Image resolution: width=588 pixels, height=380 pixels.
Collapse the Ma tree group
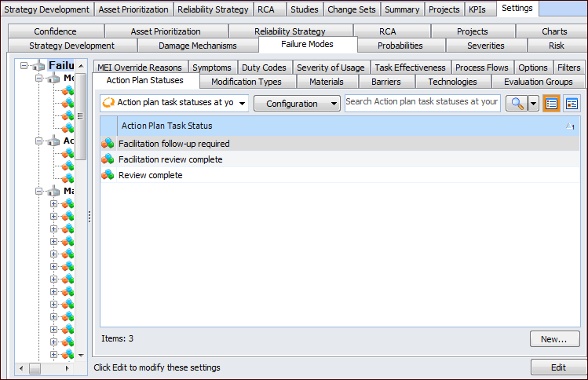(x=38, y=192)
